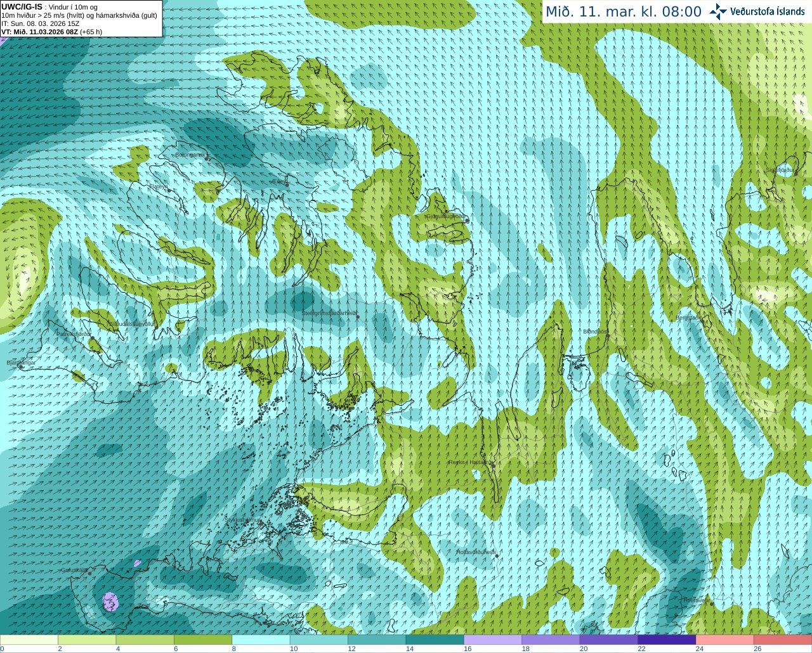The image size is (812, 653).
Task: Click the 12–14 m/s teal legend swatch
Action: point(377,640)
